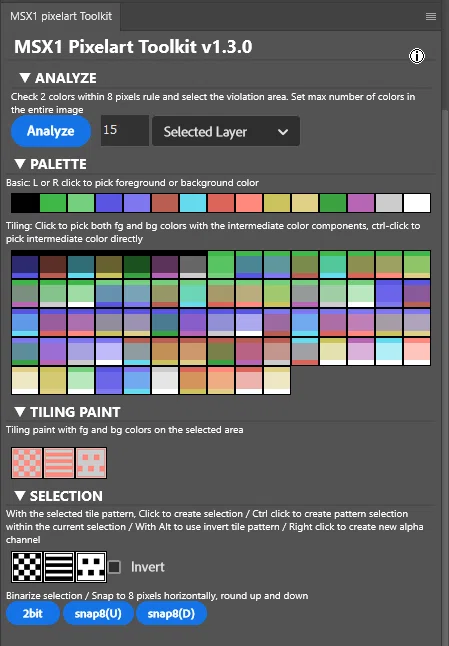Pick the magenta basic palette color
449x646 pixels.
[x=361, y=203]
